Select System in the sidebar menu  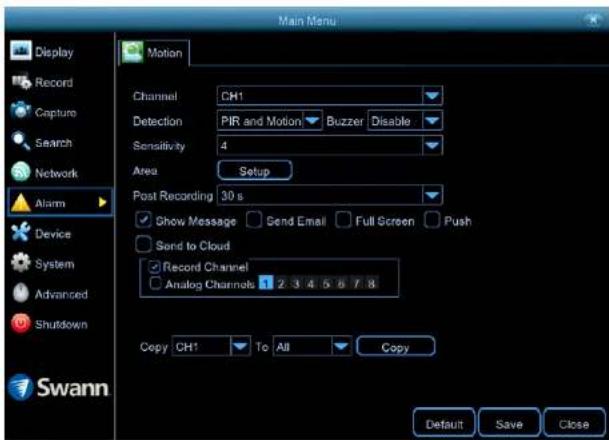55,264
